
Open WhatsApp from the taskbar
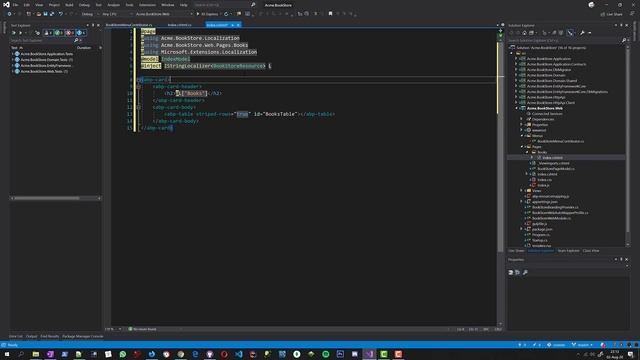pos(122,354)
